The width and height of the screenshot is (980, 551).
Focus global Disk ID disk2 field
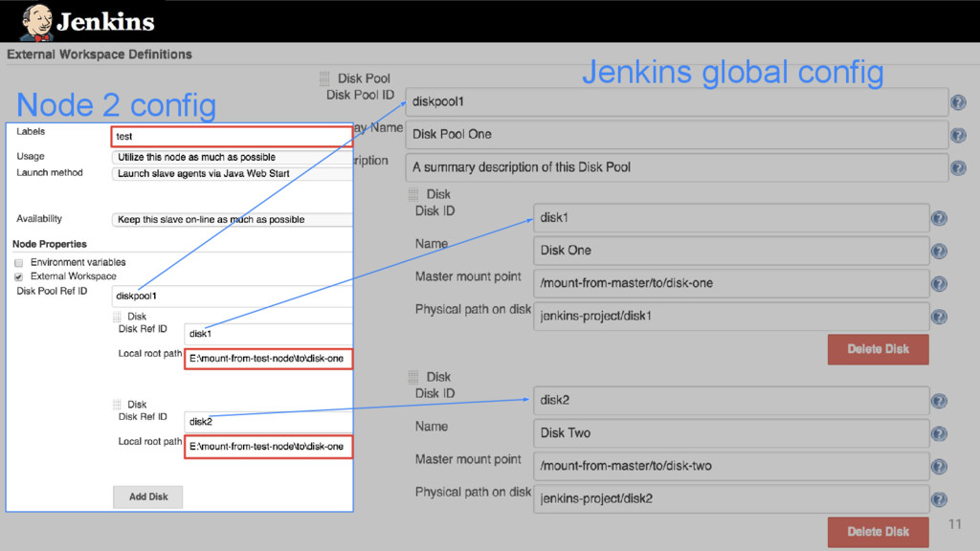tap(731, 401)
